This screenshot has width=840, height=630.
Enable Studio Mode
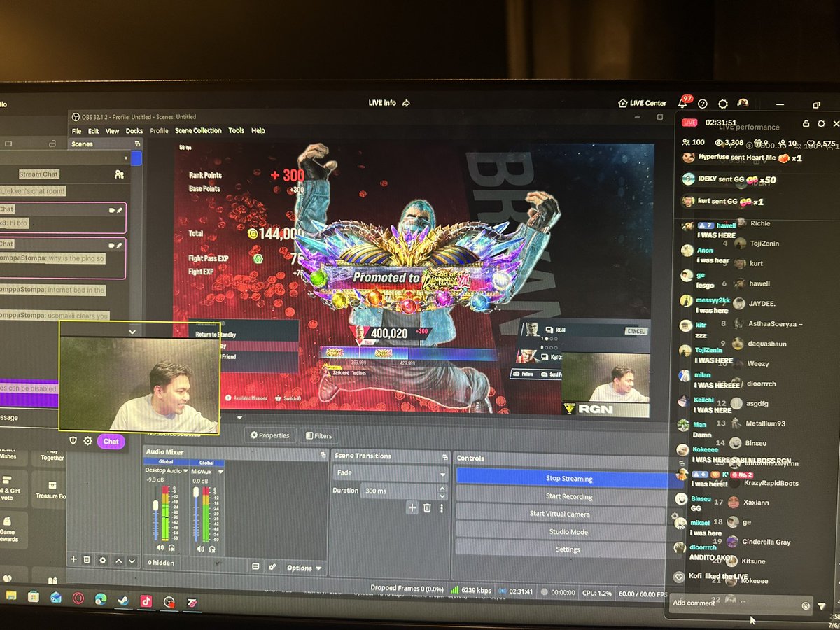[x=568, y=532]
